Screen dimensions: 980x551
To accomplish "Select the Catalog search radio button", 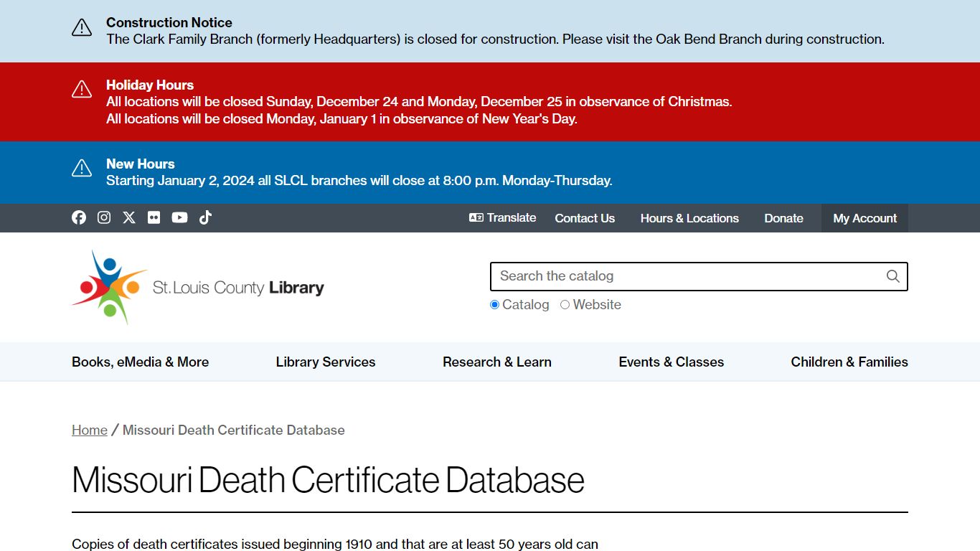I will click(494, 305).
